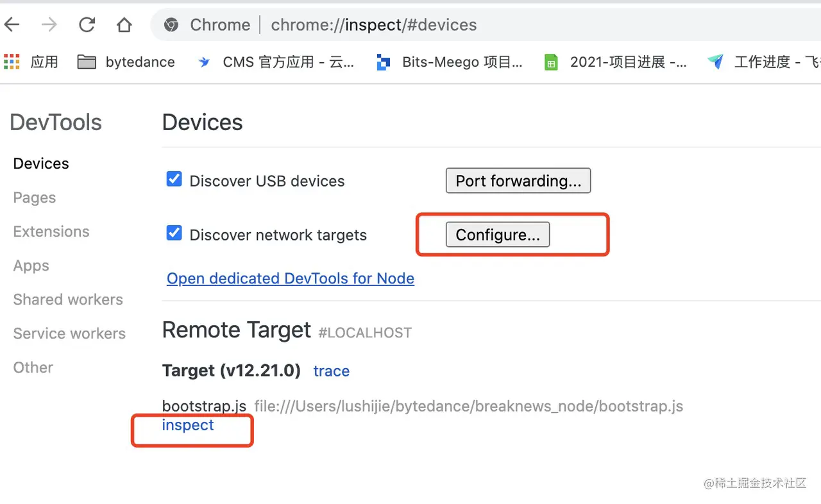Open the Extensions section in sidebar
The image size is (821, 504).
(51, 231)
